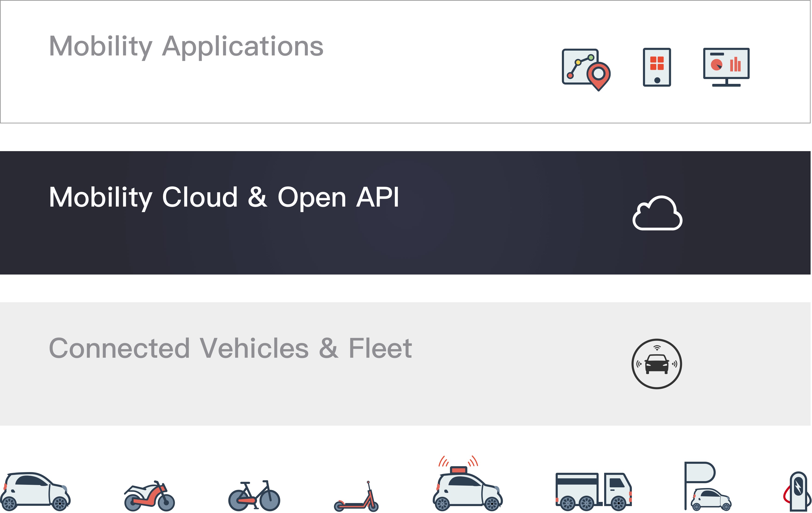Click the Connected Vehicles & Fleet heading
Screen dimensions: 812x513
(x=230, y=348)
